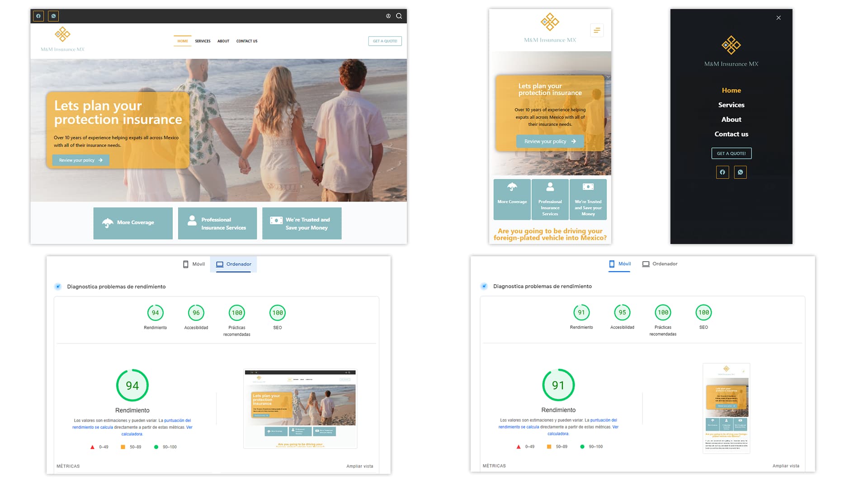The image size is (868, 488).
Task: Click the Professional Insurance Services person icon
Action: click(x=191, y=220)
